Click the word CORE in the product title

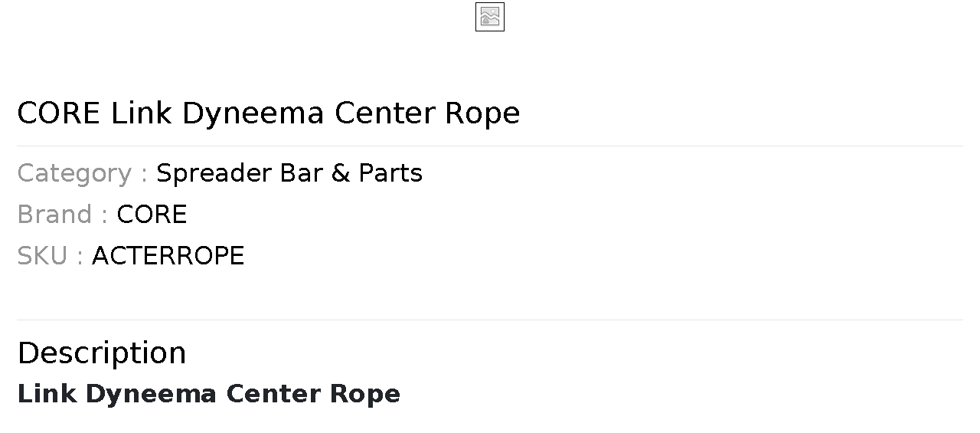pos(58,113)
